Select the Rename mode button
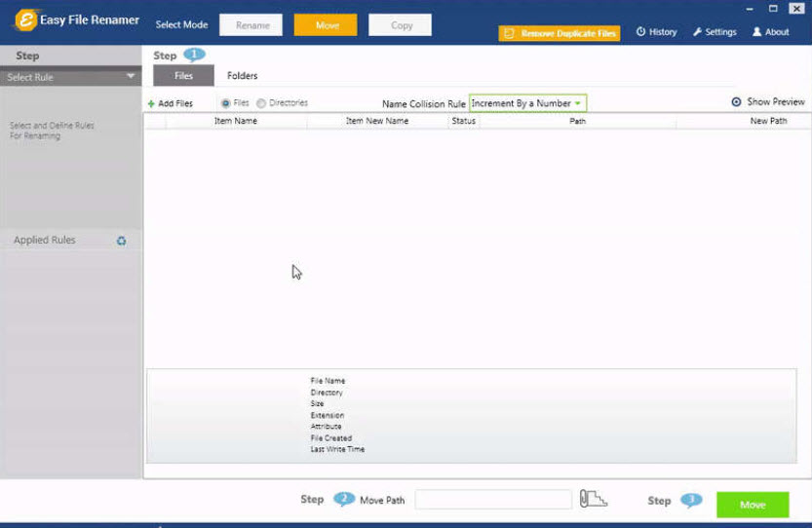 [x=251, y=25]
